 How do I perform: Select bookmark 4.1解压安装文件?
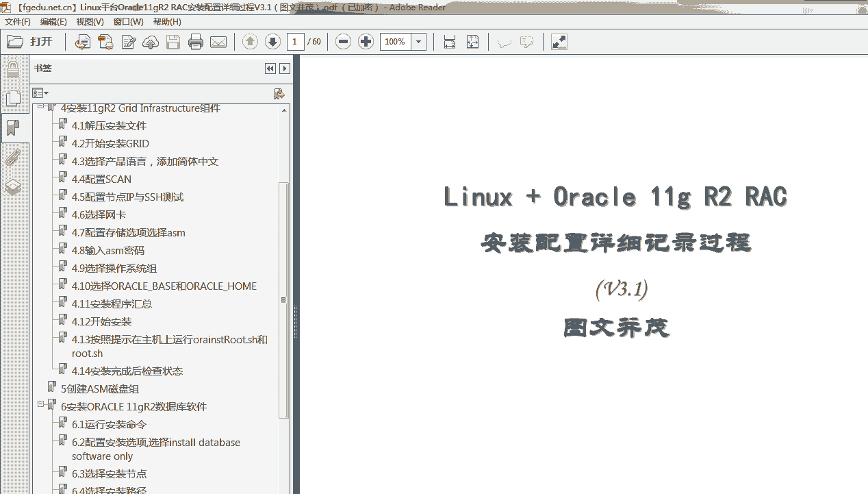(109, 126)
